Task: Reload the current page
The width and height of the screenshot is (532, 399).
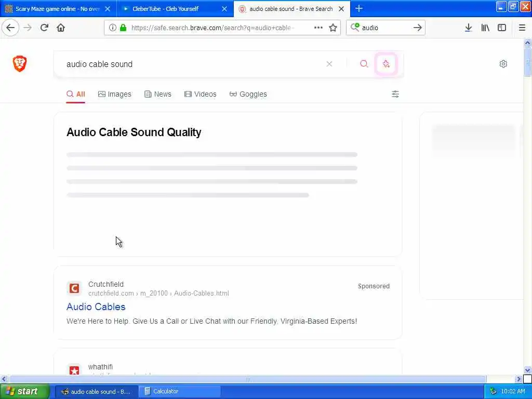Action: 44,28
